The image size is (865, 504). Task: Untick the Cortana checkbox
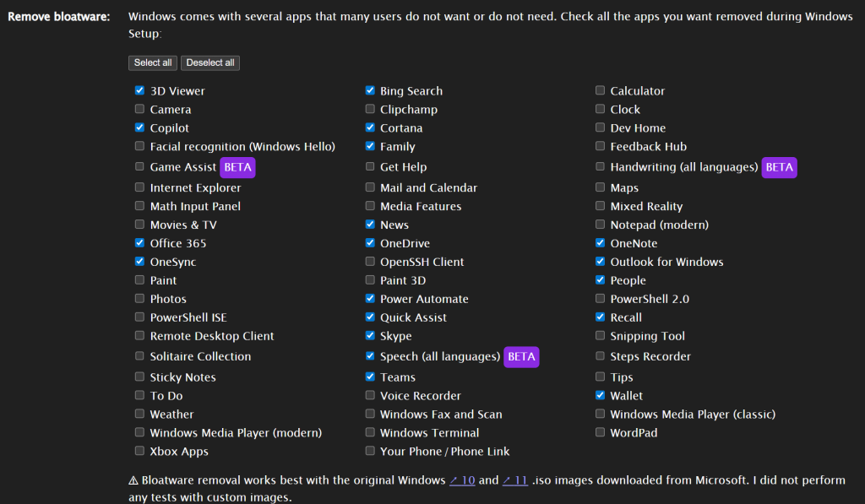coord(370,127)
